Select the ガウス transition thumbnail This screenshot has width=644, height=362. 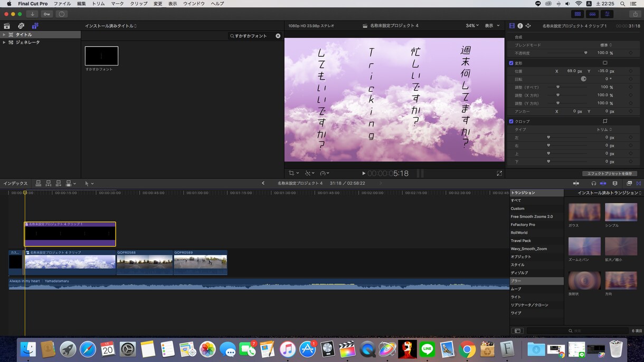click(x=584, y=212)
